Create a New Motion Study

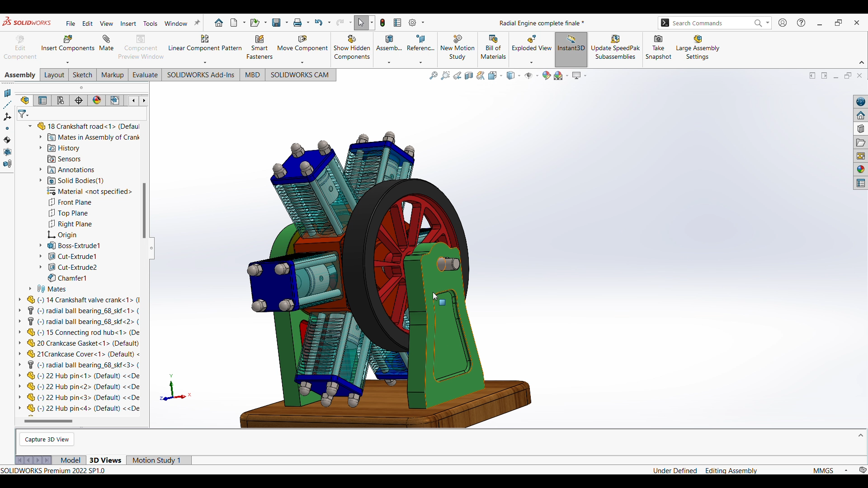[458, 47]
